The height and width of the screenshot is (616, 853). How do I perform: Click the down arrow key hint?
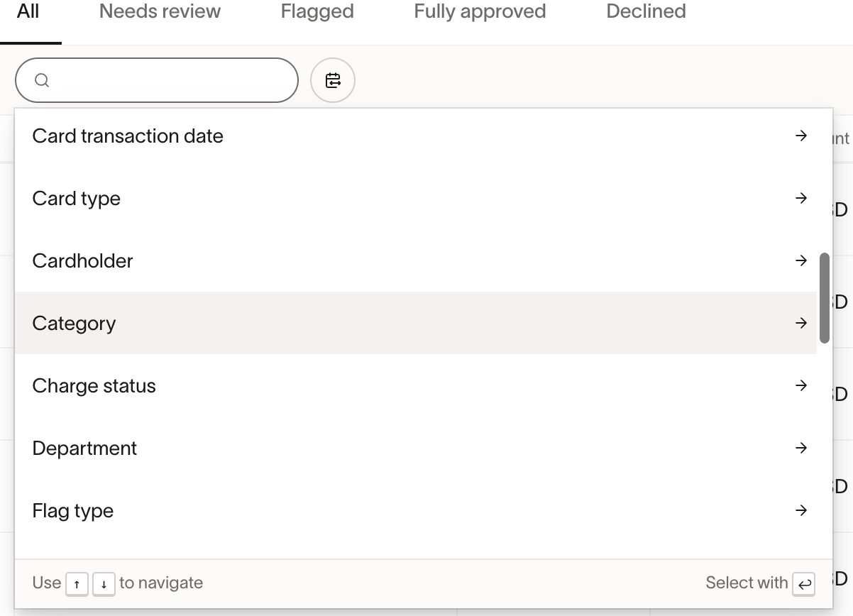tap(104, 584)
